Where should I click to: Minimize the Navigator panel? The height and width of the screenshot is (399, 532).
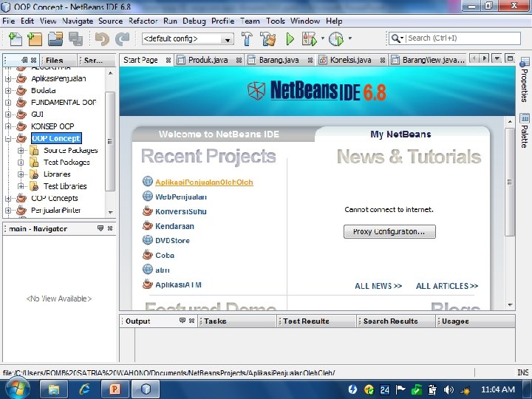click(100, 228)
